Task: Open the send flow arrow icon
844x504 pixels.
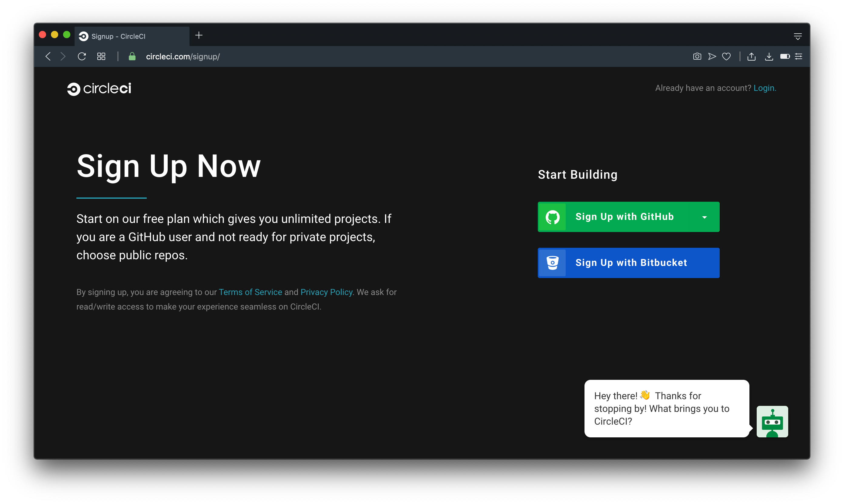Action: tap(712, 56)
